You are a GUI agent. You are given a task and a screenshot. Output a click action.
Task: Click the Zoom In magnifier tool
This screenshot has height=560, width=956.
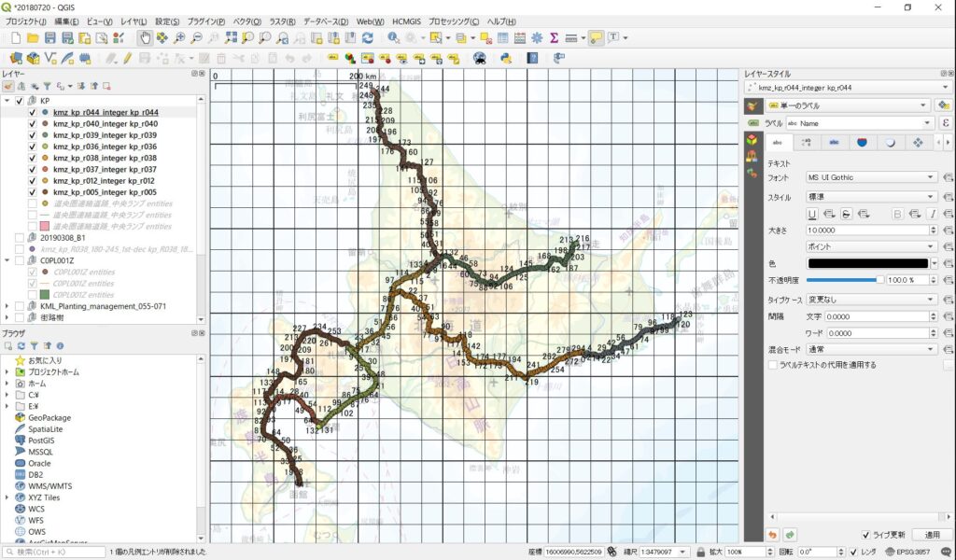click(179, 38)
